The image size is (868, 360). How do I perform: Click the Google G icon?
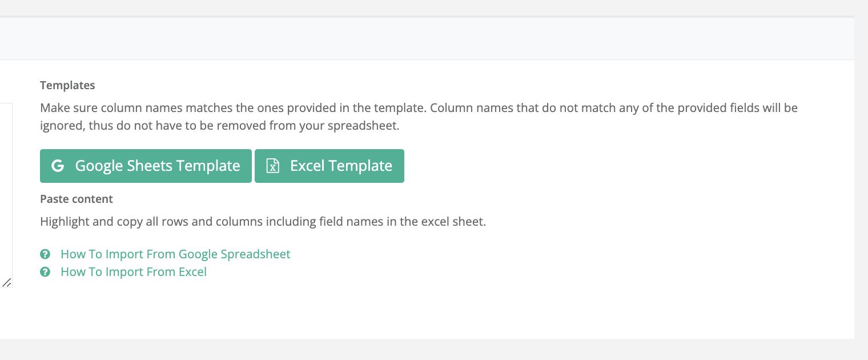pyautogui.click(x=58, y=166)
